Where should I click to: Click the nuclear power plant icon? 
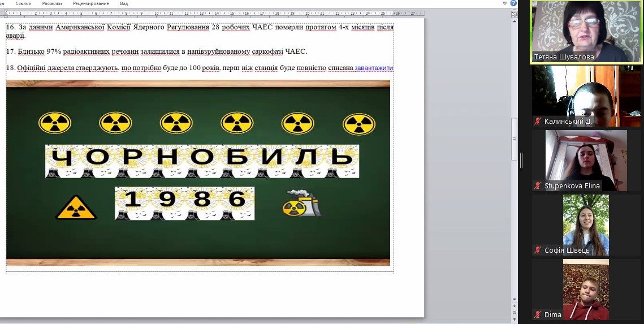[302, 203]
